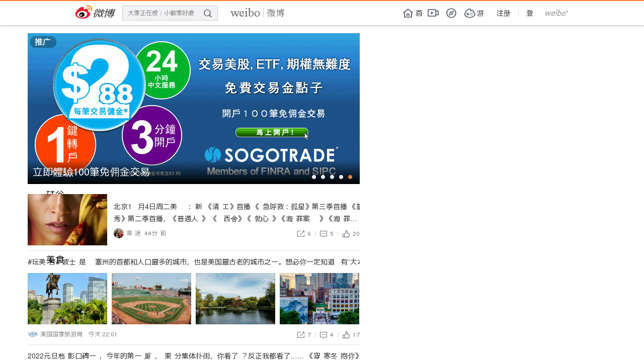Open the 2022元旦档 movie post text
Screen dimensions: 644x362
pos(194,356)
